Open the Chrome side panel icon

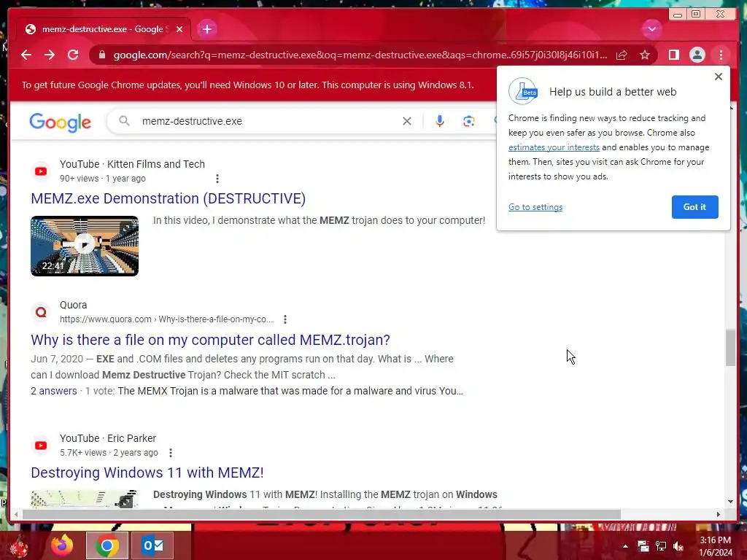click(673, 55)
